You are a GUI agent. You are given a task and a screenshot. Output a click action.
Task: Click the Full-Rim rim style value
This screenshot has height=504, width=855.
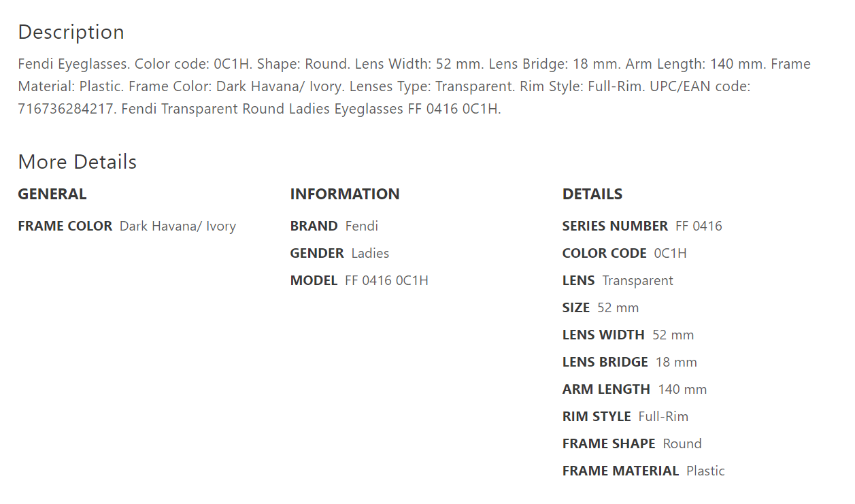[663, 417]
